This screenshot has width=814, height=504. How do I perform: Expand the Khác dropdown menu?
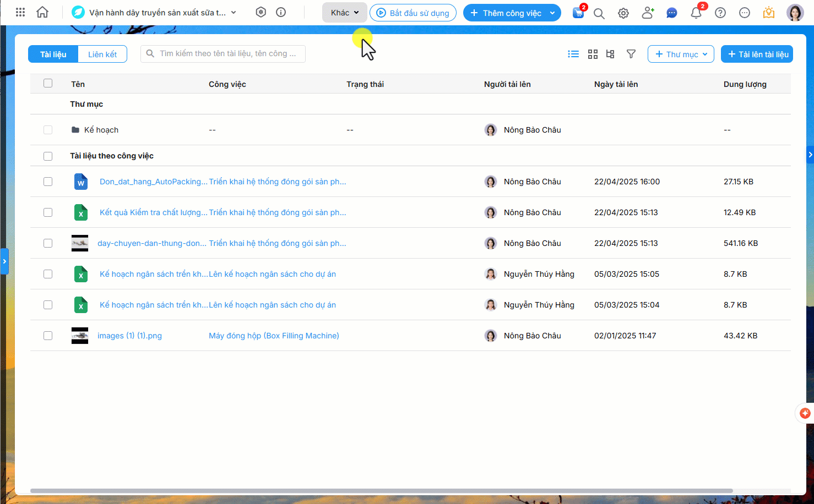pos(345,13)
